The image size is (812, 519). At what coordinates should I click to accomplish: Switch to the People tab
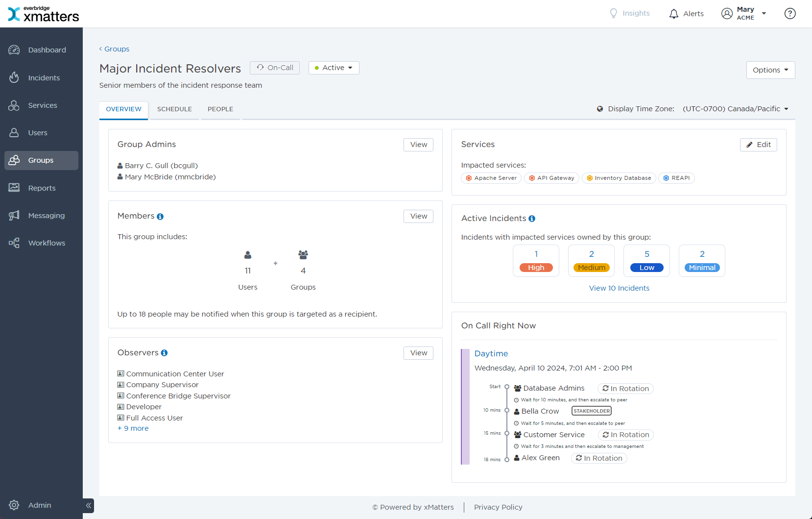tap(220, 109)
